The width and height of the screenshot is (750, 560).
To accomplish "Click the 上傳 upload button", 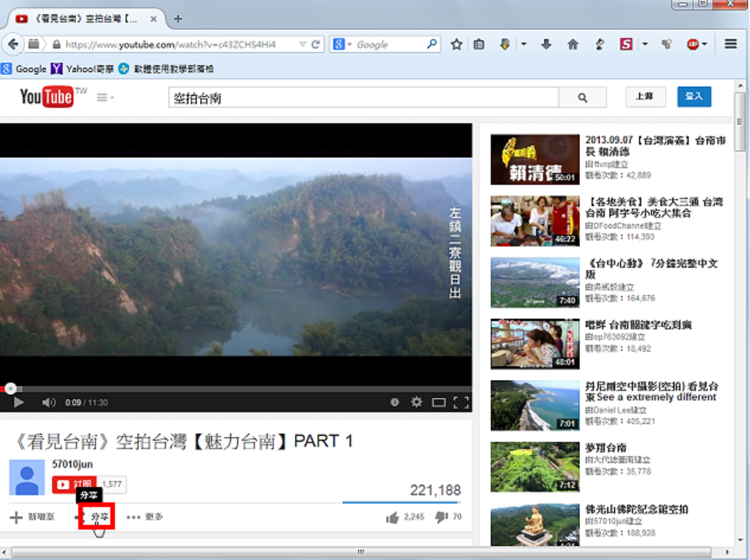I will 644,96.
